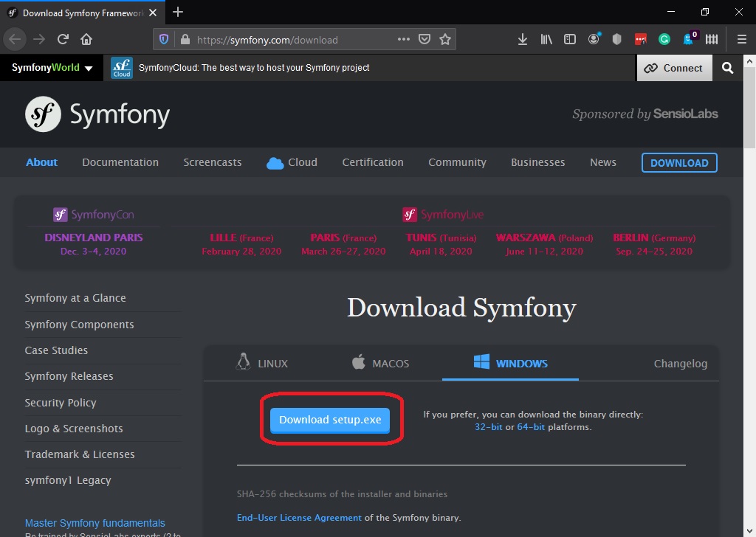Open the Warszawa SymfonyLive event
Viewport: 756px width, 537px height.
[544, 244]
